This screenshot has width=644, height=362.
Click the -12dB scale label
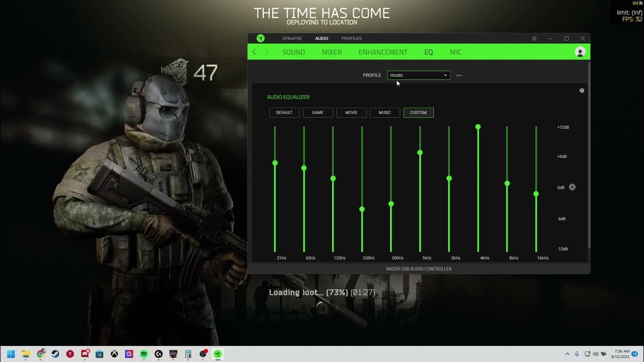point(562,249)
